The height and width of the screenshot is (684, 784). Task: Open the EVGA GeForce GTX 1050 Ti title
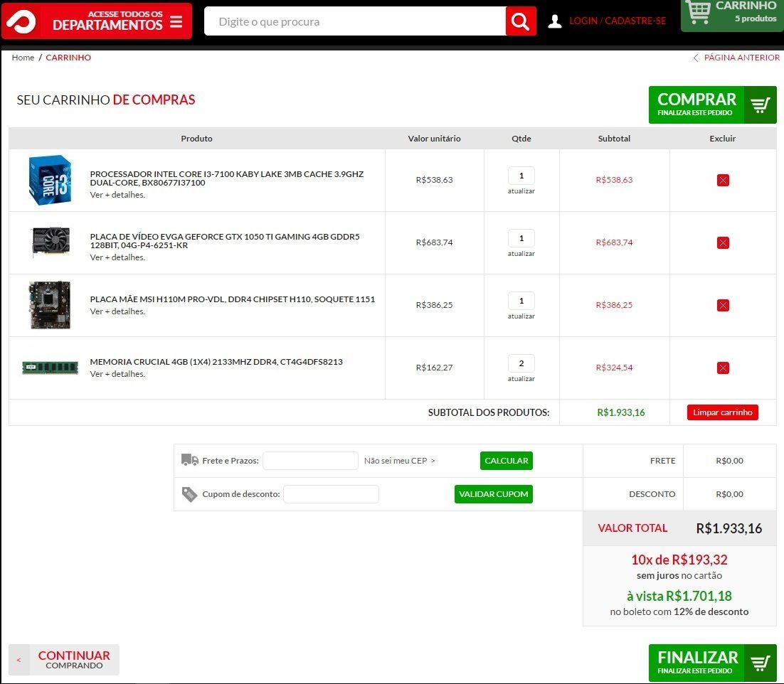coord(225,241)
